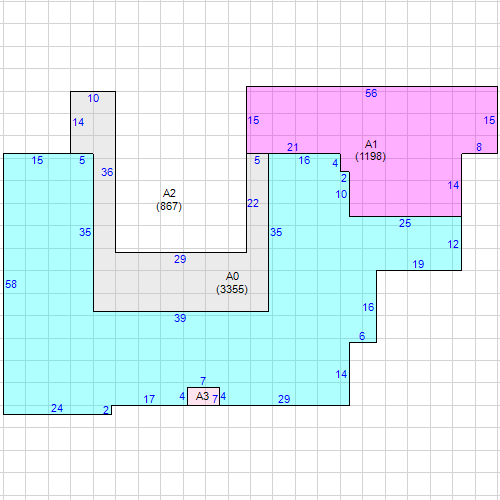Click the 21 dimension label
This screenshot has width=500, height=500.
293,147
